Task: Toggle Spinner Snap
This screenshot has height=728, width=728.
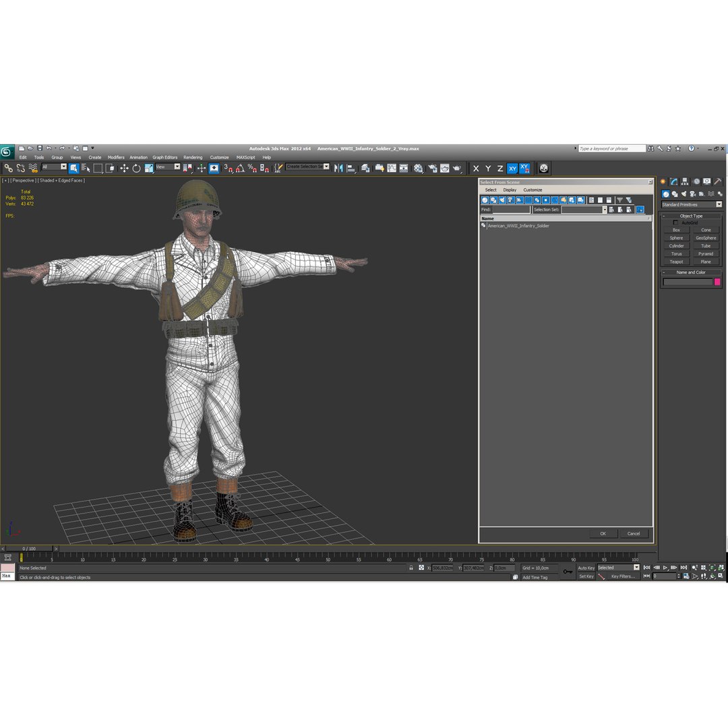Action: click(x=264, y=168)
